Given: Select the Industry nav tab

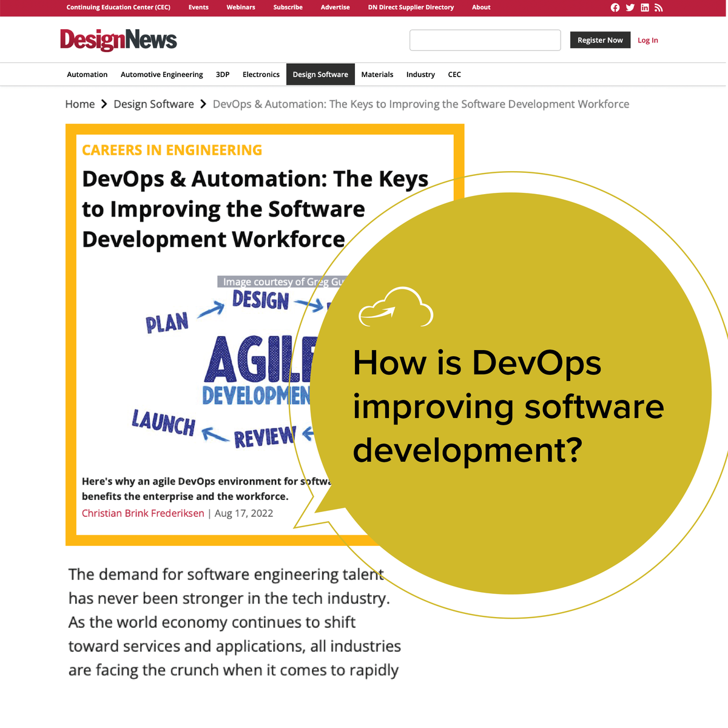Looking at the screenshot, I should click(420, 75).
